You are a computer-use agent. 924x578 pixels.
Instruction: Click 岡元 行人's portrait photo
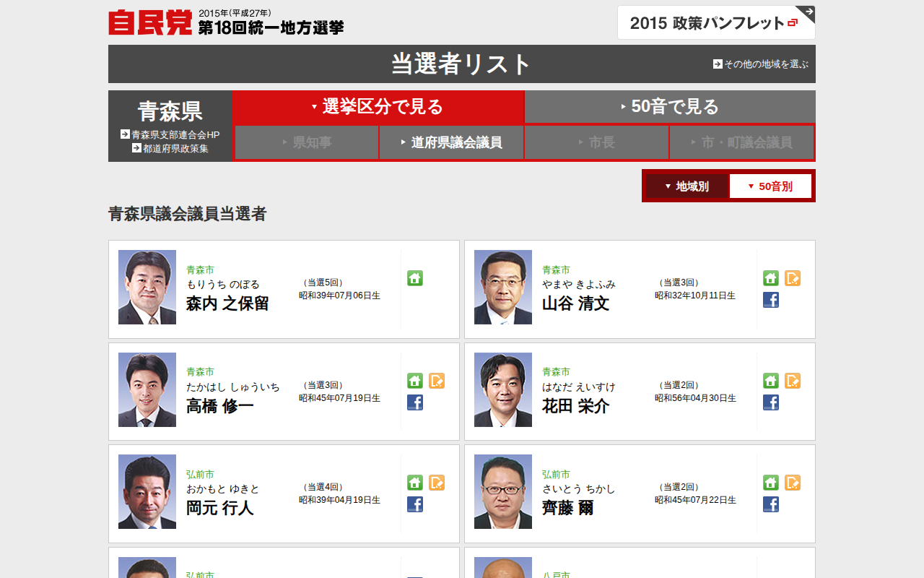click(147, 491)
